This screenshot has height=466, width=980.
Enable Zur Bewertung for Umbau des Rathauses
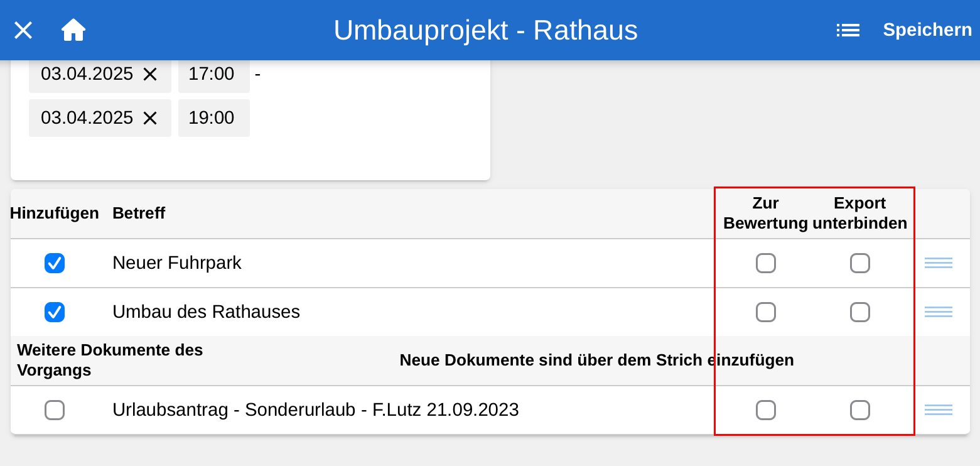[x=765, y=312]
